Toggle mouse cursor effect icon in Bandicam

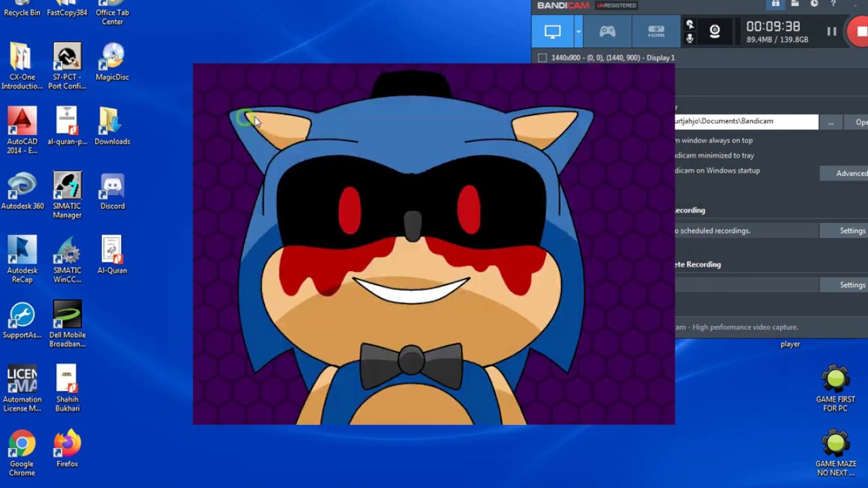point(690,24)
